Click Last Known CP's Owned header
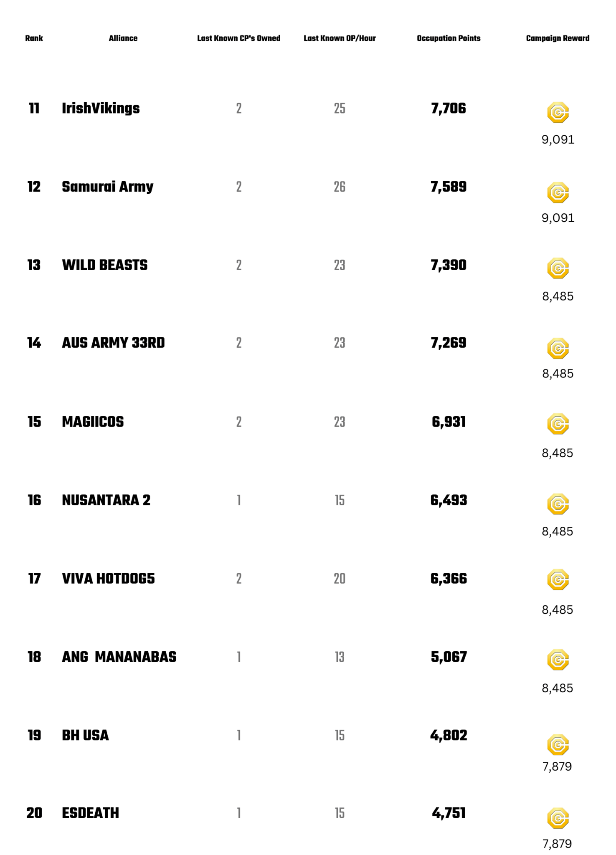 coord(238,38)
